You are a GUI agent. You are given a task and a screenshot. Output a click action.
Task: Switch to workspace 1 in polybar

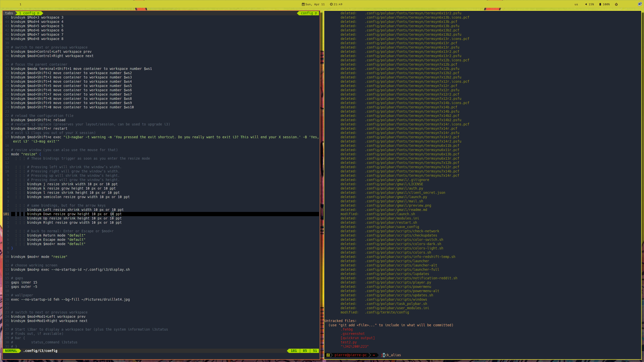20,4
